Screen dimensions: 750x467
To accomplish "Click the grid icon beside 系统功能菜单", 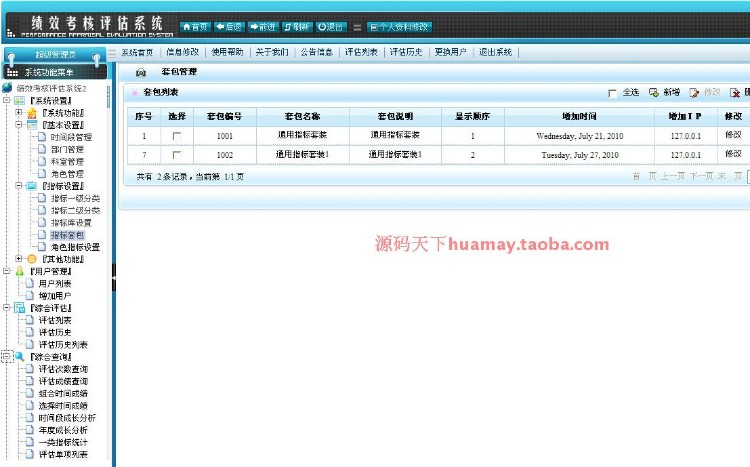I will [12, 72].
